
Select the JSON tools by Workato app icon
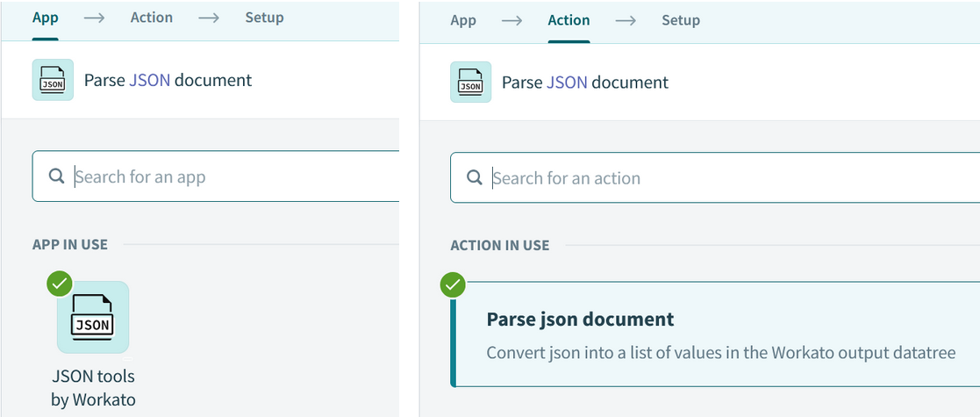coord(92,317)
